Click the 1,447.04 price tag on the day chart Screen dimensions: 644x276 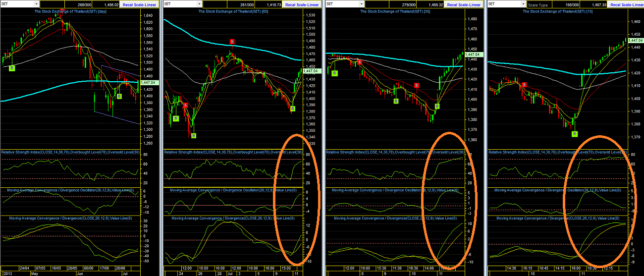pos(149,83)
